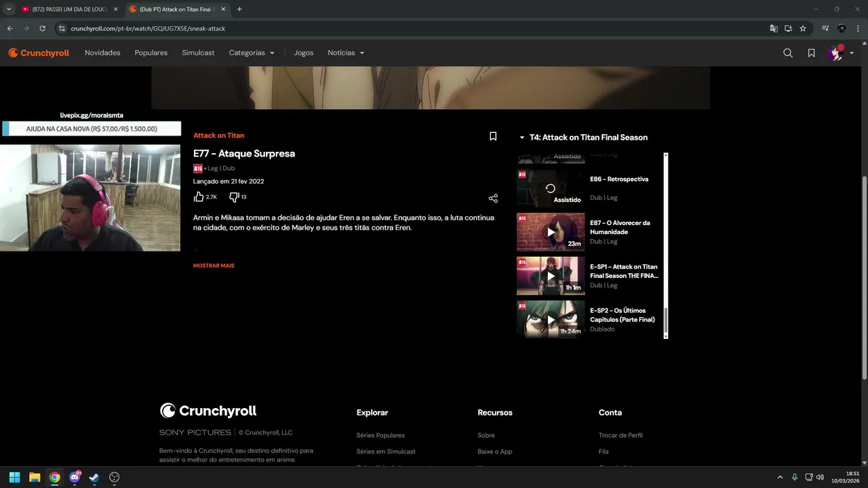Play the E-SP2 Os Últimos Capítulos thumbnail
Screen dimensions: 868x488
(551, 319)
